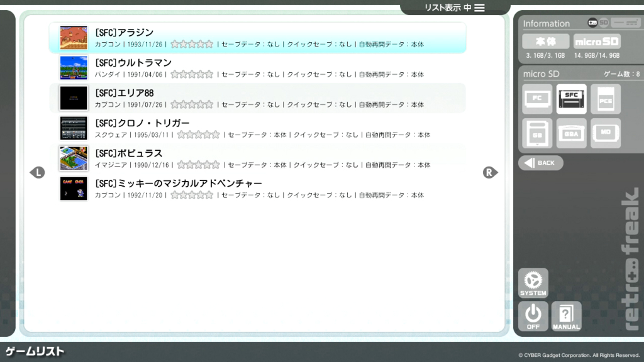Viewport: 644px width, 362px height.
Task: Open the クロノ・トリガー game thumbnail
Action: tap(74, 128)
